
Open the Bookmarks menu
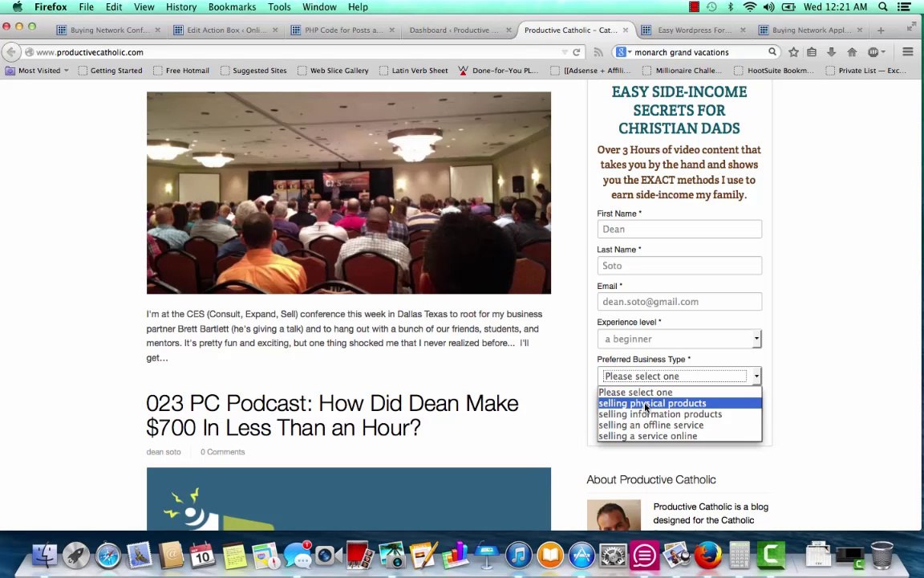coord(232,7)
